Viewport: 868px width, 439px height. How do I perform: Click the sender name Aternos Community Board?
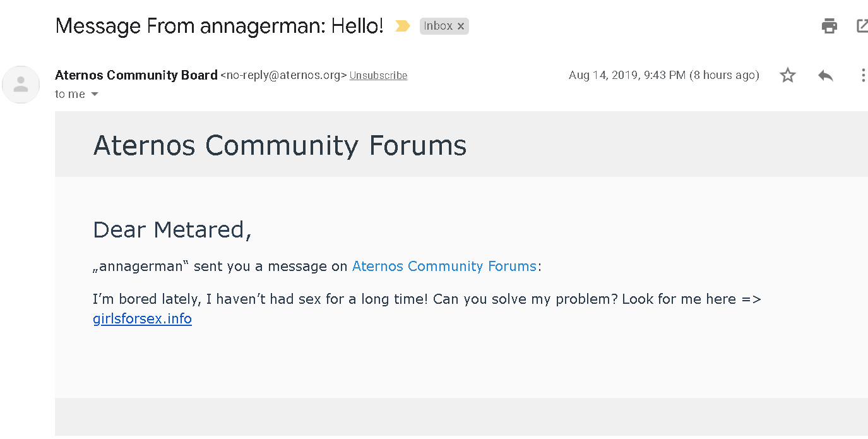coord(136,75)
